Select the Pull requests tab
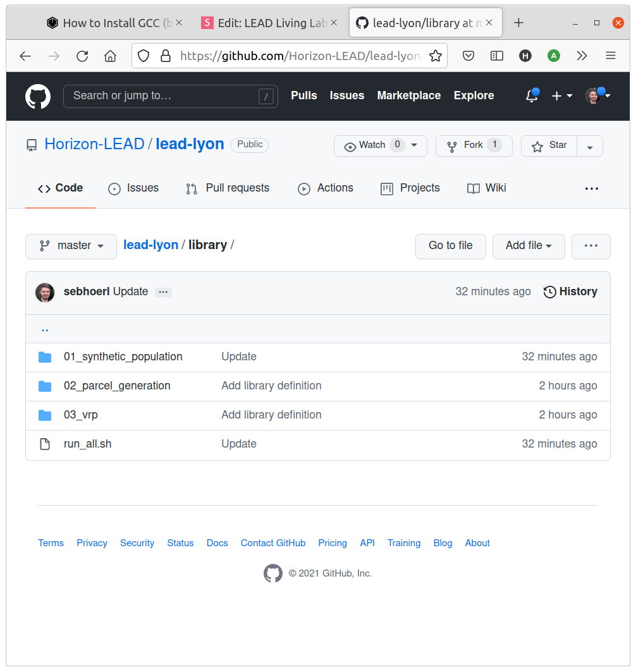 click(228, 188)
